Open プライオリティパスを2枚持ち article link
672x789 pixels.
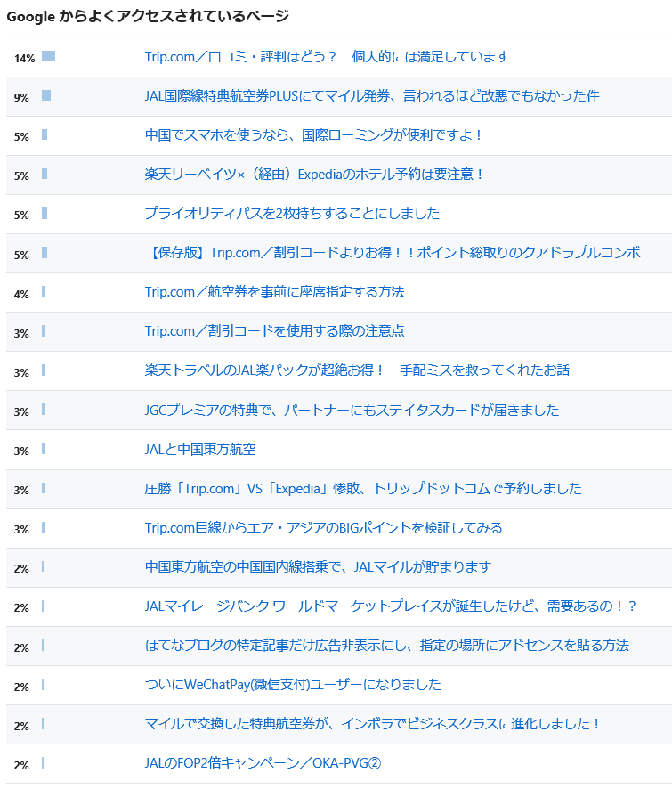[x=292, y=214]
